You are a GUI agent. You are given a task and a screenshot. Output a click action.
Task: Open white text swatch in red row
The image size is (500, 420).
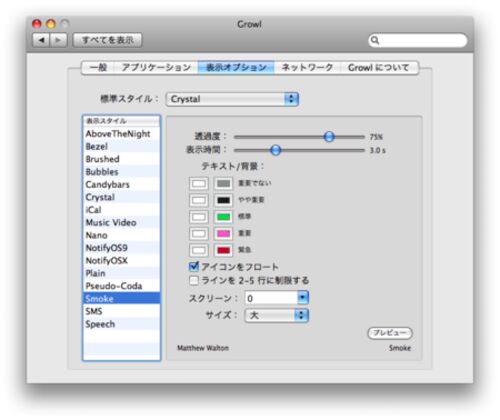(199, 250)
